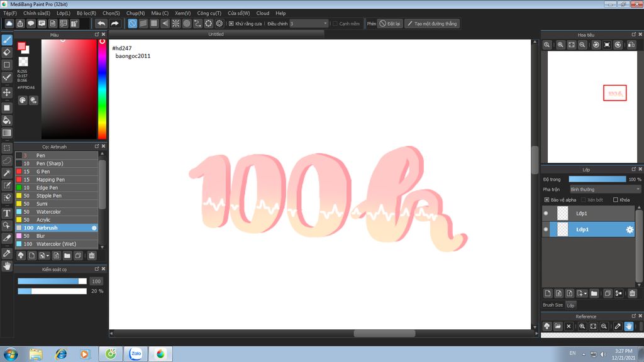The width and height of the screenshot is (644, 362).
Task: Open the Chỉnh sửa(E) menu
Action: pyautogui.click(x=36, y=13)
